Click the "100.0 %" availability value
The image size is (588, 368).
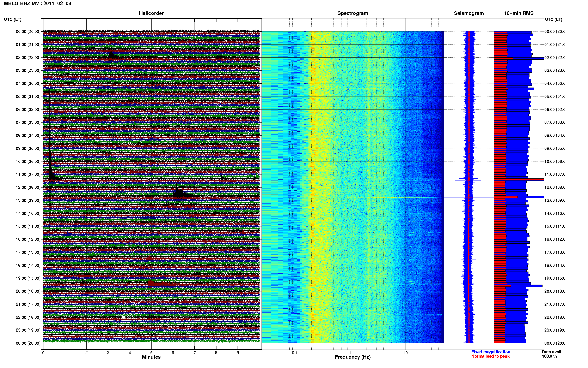point(549,356)
